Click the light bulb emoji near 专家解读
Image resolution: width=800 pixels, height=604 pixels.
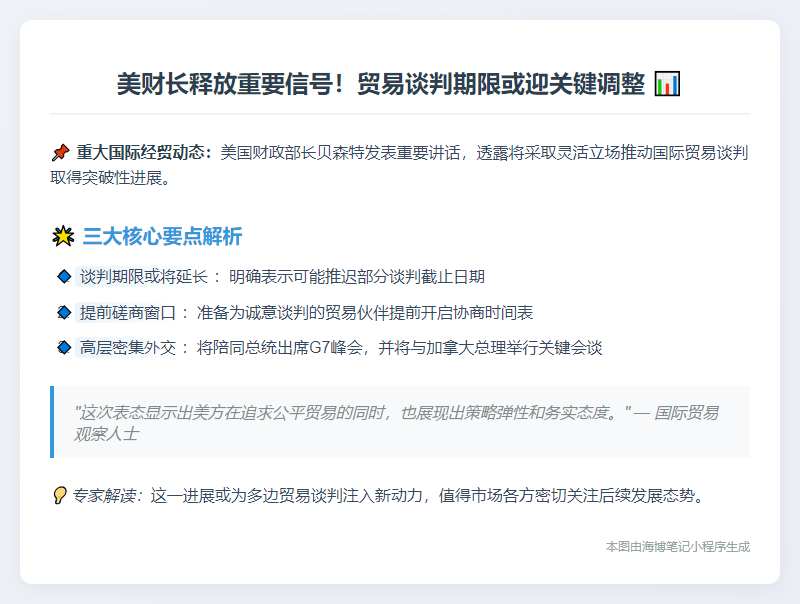click(60, 495)
